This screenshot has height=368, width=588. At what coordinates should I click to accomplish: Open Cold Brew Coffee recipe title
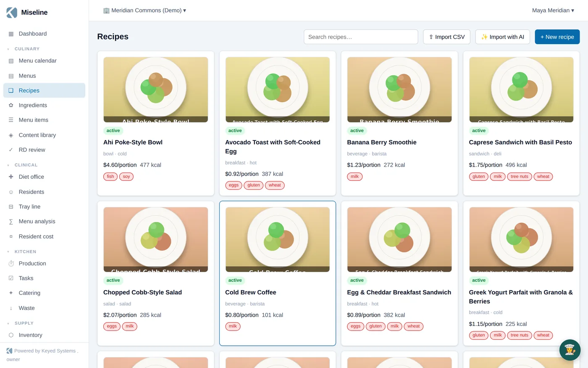click(251, 292)
